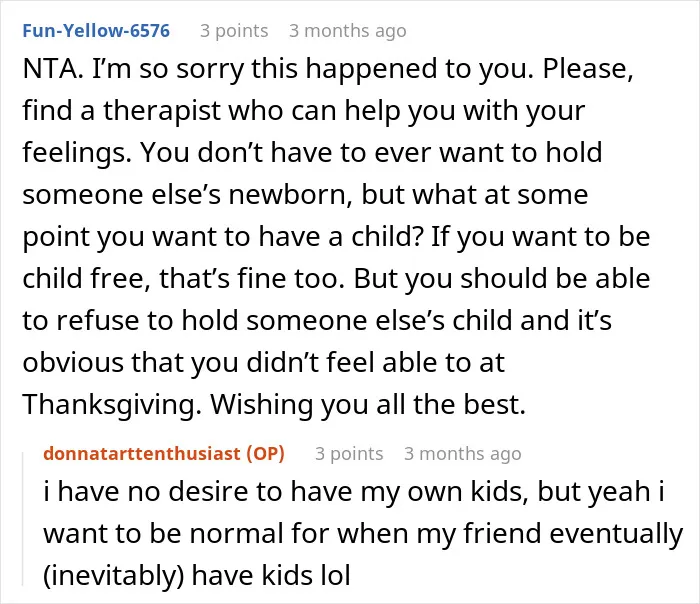Click the word Thanksgiving in the comment

108,405
